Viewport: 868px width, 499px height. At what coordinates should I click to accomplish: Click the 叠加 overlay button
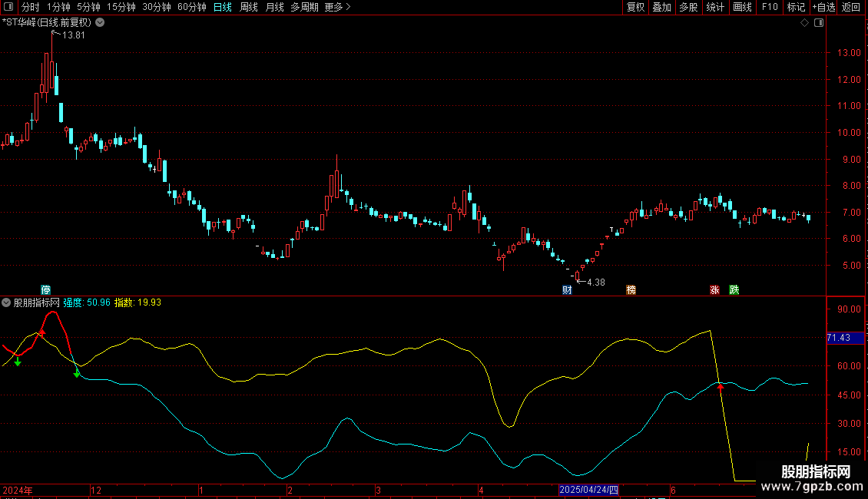pos(661,7)
